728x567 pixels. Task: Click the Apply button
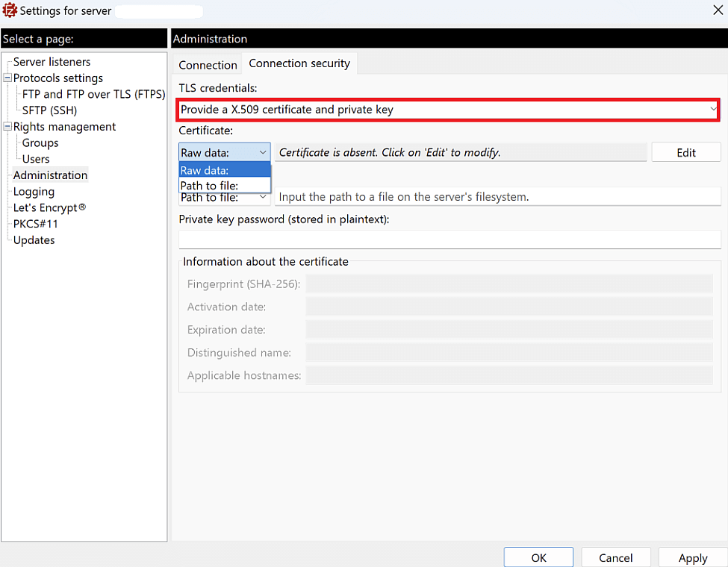click(x=691, y=557)
